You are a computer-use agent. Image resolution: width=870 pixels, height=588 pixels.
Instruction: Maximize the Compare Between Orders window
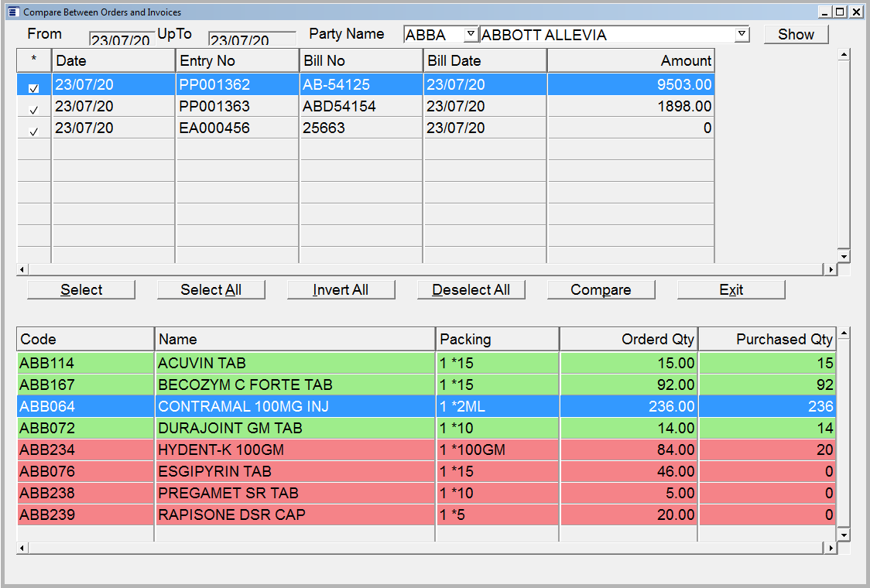840,12
